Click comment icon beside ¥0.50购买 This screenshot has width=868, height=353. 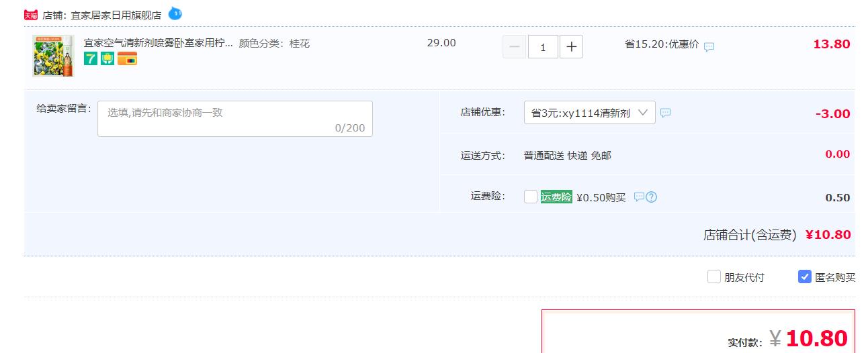click(639, 197)
